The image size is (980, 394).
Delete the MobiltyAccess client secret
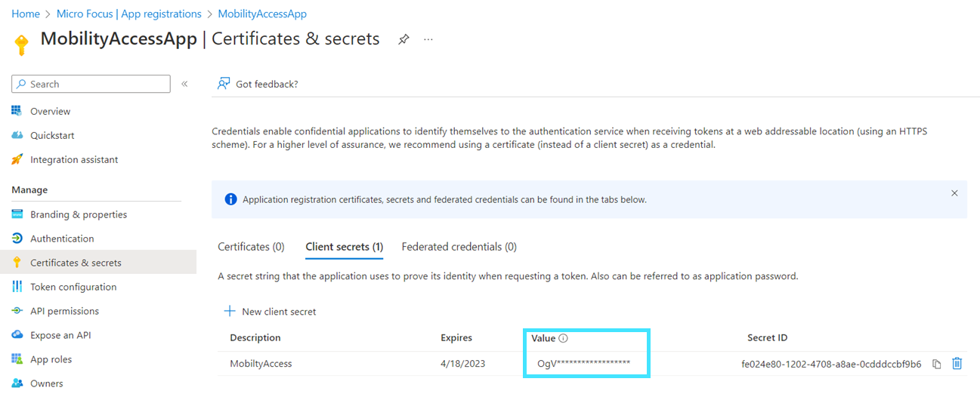coord(957,364)
